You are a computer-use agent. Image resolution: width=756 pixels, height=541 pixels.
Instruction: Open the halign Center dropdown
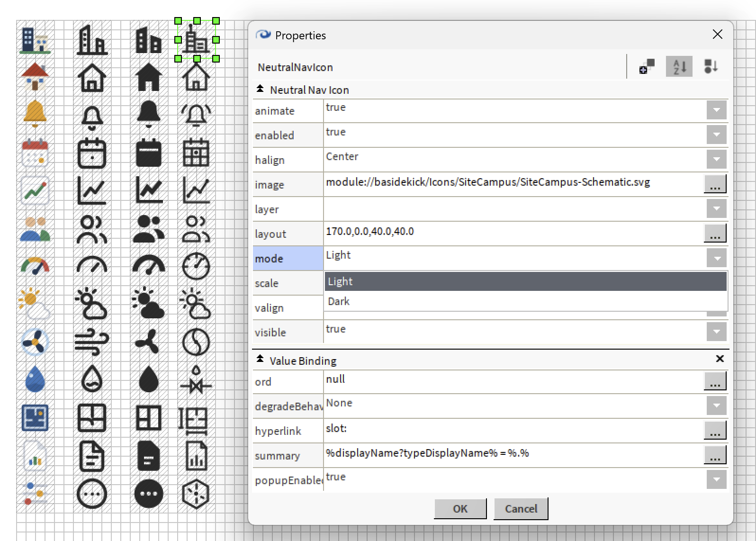[716, 159]
